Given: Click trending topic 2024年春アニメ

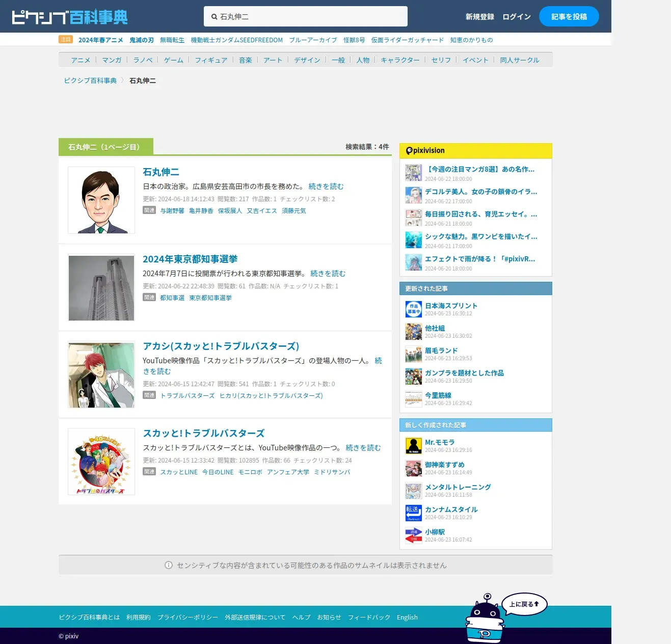Looking at the screenshot, I should 101,40.
